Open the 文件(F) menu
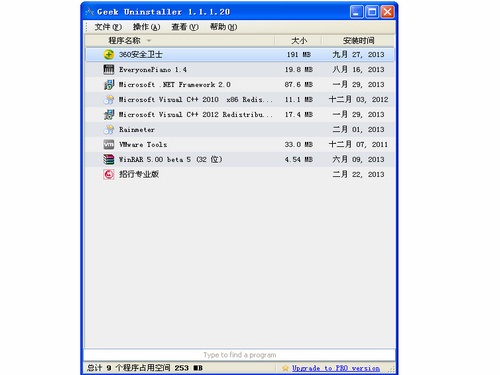This screenshot has width=500, height=375. (x=108, y=27)
